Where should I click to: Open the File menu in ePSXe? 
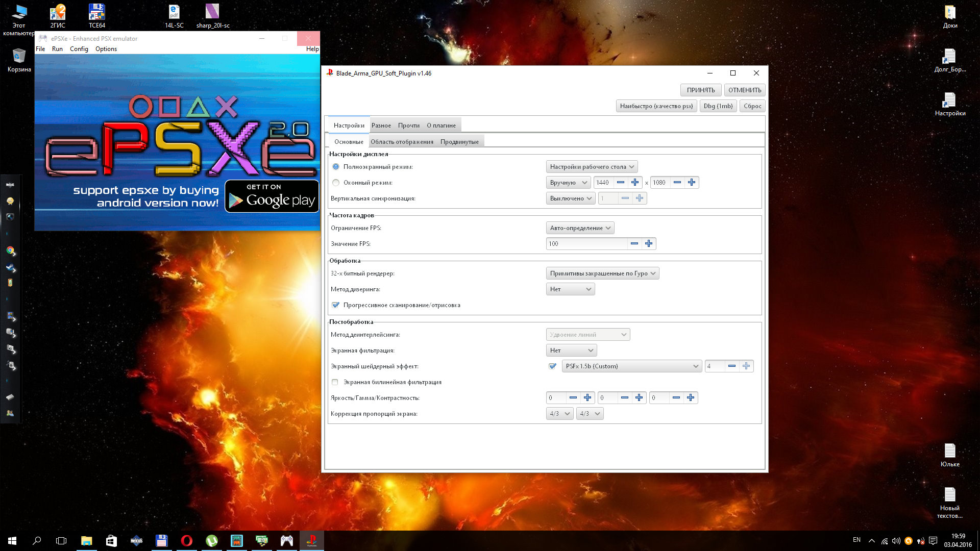click(x=40, y=49)
